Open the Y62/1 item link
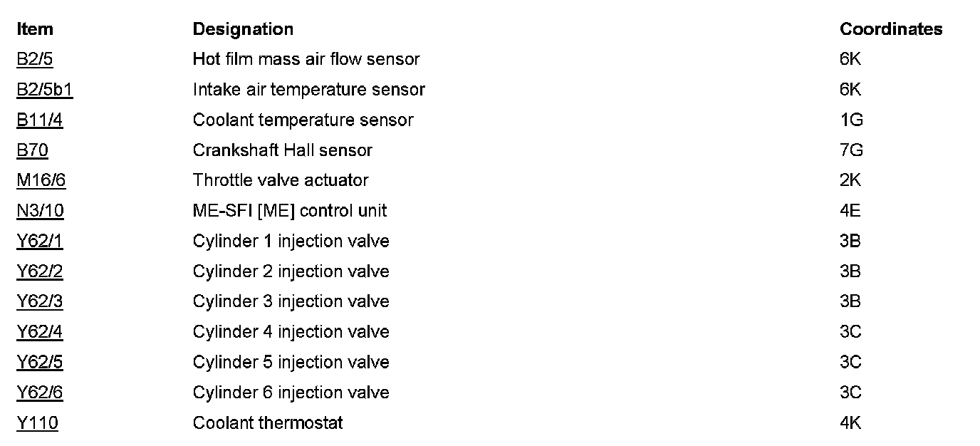Screen dimensions: 980x446 coord(39,242)
